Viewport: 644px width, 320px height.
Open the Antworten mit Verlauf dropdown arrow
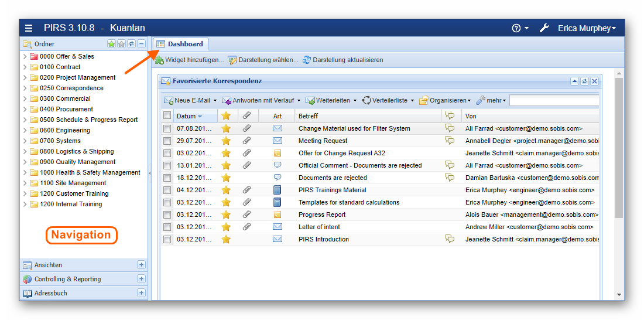[299, 100]
